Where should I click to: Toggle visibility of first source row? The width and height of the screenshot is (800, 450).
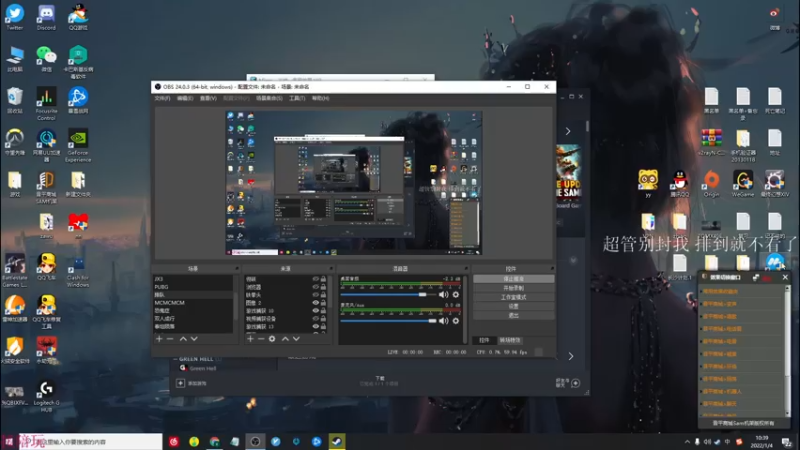tap(315, 279)
